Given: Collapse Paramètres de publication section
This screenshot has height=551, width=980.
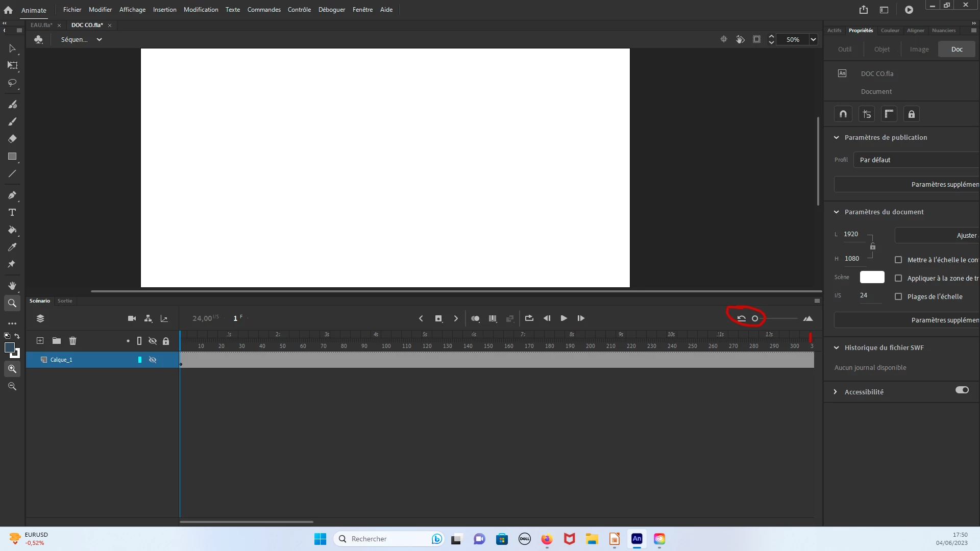Looking at the screenshot, I should click(x=836, y=137).
